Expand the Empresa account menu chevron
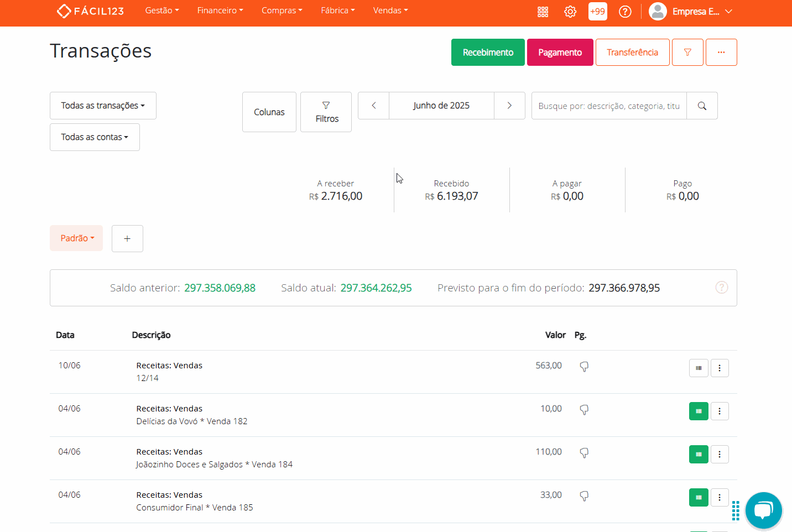 tap(728, 12)
